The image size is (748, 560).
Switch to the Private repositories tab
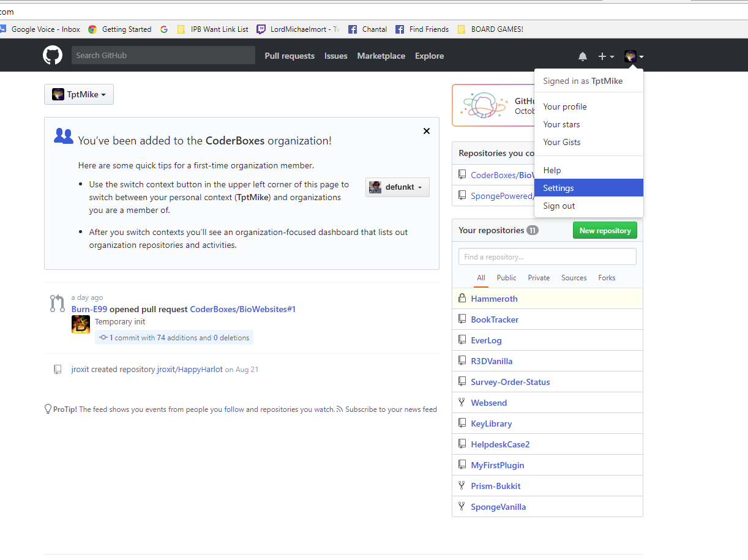tap(539, 278)
